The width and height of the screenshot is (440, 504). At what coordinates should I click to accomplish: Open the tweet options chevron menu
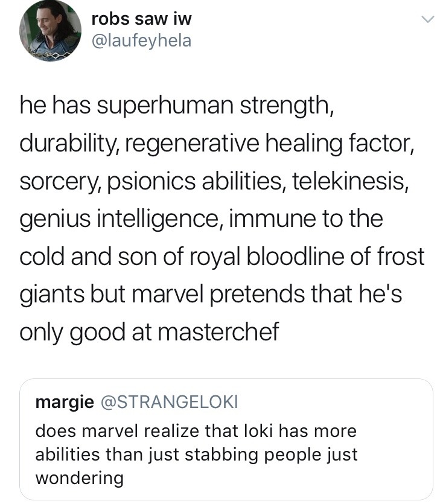pyautogui.click(x=427, y=20)
